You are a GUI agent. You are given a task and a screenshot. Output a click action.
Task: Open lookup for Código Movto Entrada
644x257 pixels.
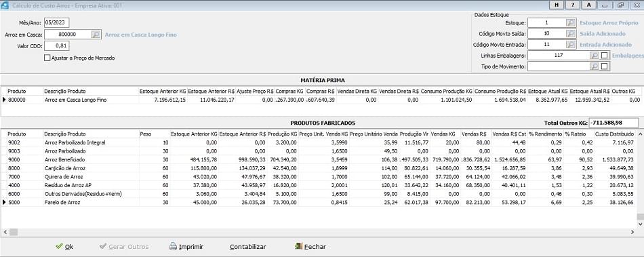pyautogui.click(x=571, y=44)
